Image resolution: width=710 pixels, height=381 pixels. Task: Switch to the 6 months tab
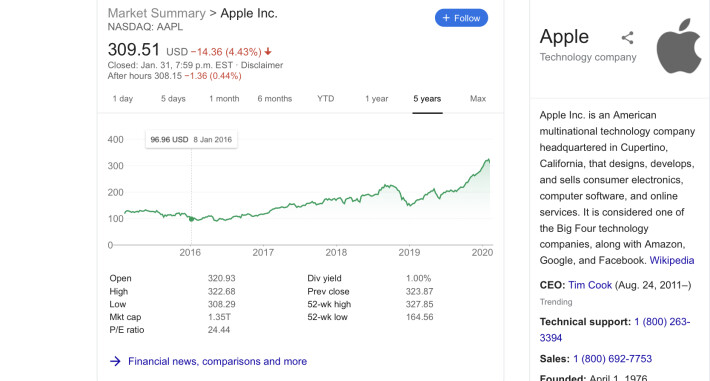click(275, 99)
